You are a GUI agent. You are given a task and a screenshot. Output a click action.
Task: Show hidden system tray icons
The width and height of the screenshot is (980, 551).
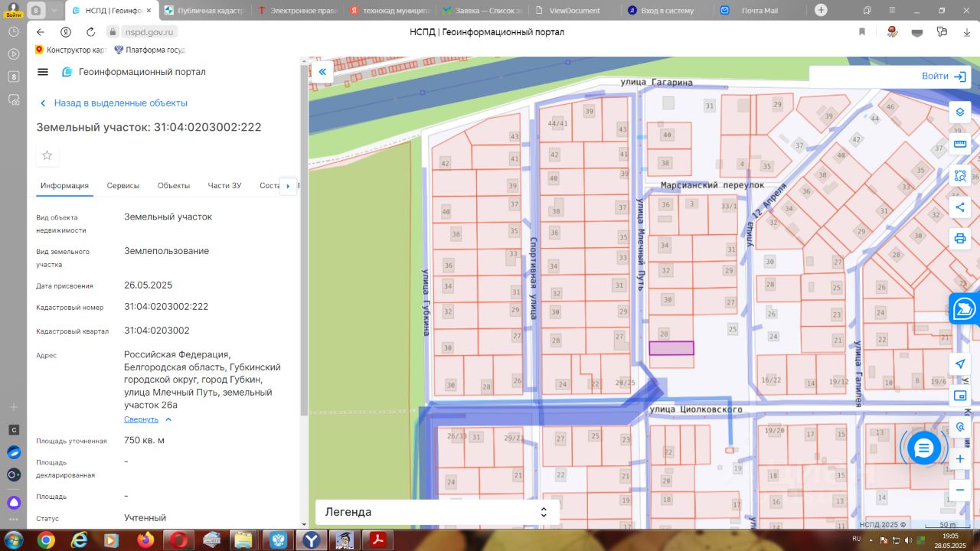(x=873, y=540)
